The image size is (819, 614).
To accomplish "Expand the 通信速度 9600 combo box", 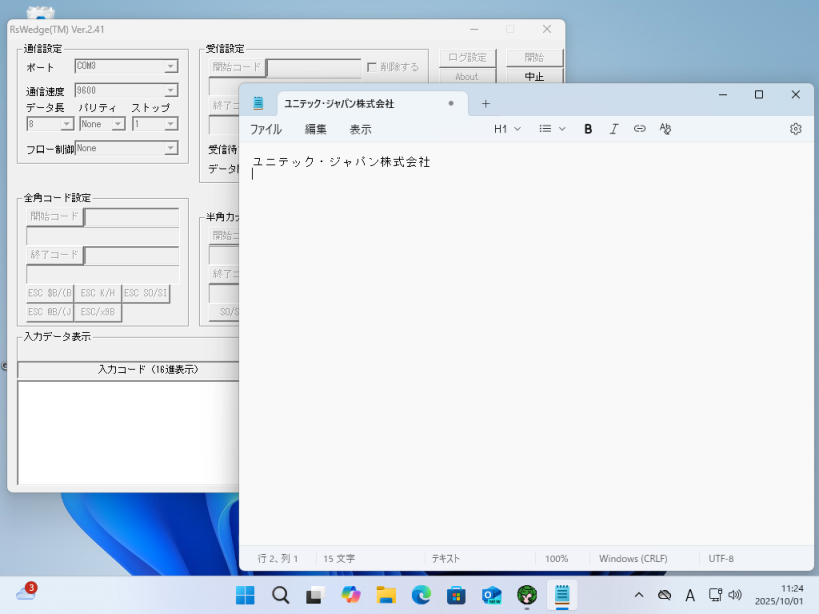I will (x=171, y=91).
